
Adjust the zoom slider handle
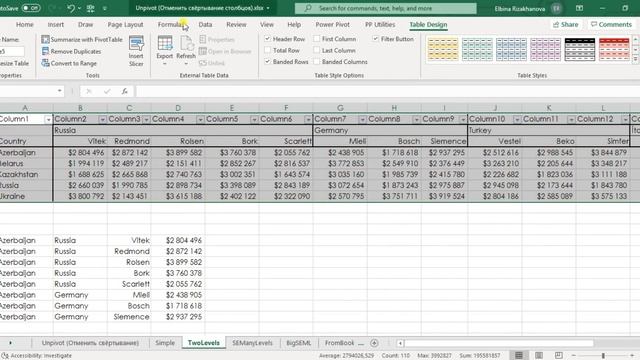click(x=603, y=356)
